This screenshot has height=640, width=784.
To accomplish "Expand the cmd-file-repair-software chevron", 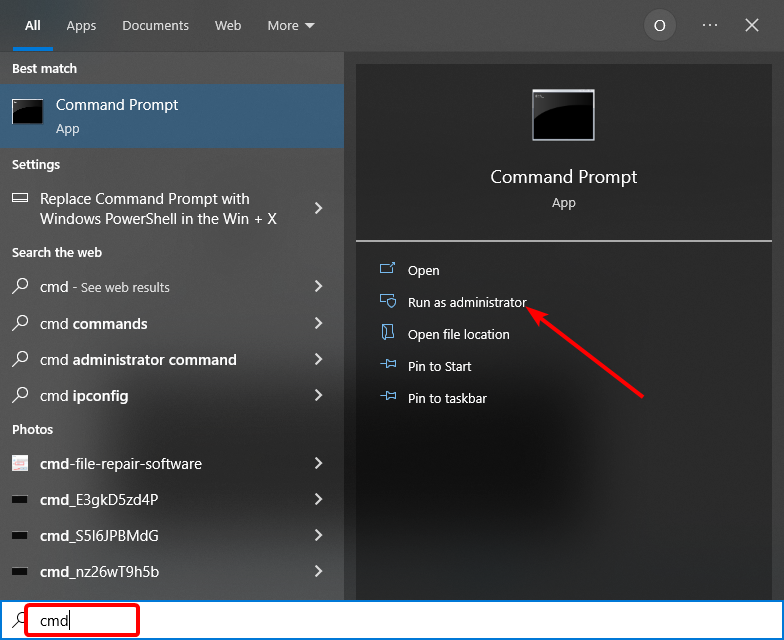I will [x=318, y=463].
